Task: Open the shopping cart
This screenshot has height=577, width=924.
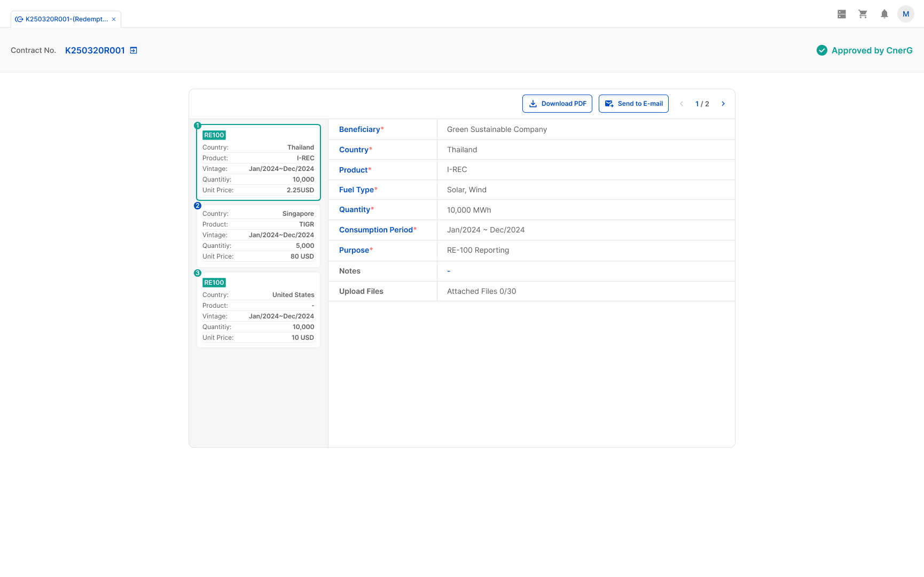Action: [x=863, y=14]
